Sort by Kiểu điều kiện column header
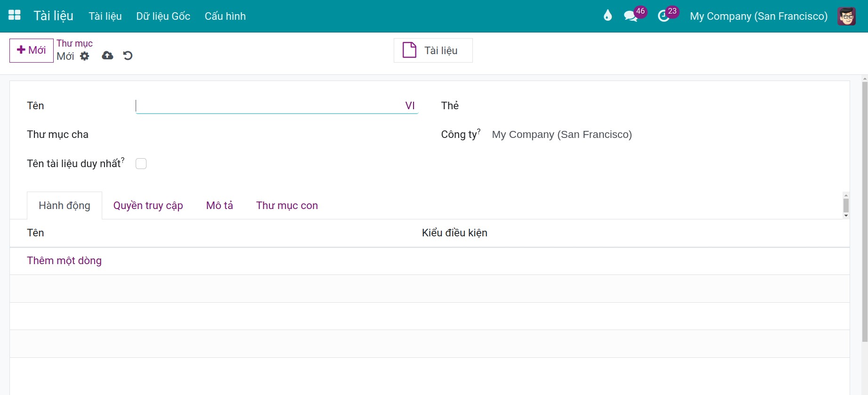This screenshot has height=395, width=868. [x=454, y=233]
